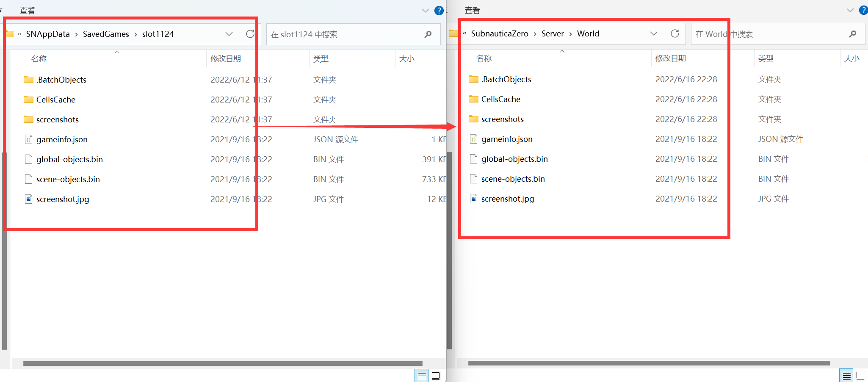Viewport: 868px width, 382px height.
Task: Click search magnifier in World search box
Action: pos(853,34)
